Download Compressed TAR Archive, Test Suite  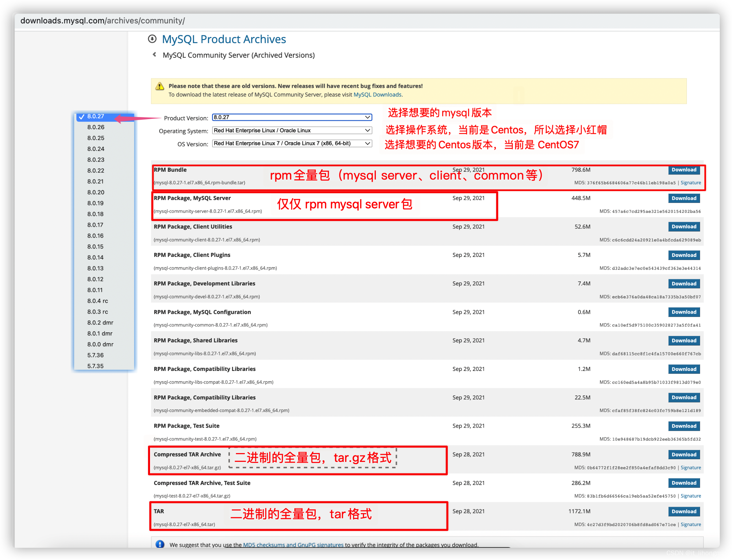coord(684,483)
